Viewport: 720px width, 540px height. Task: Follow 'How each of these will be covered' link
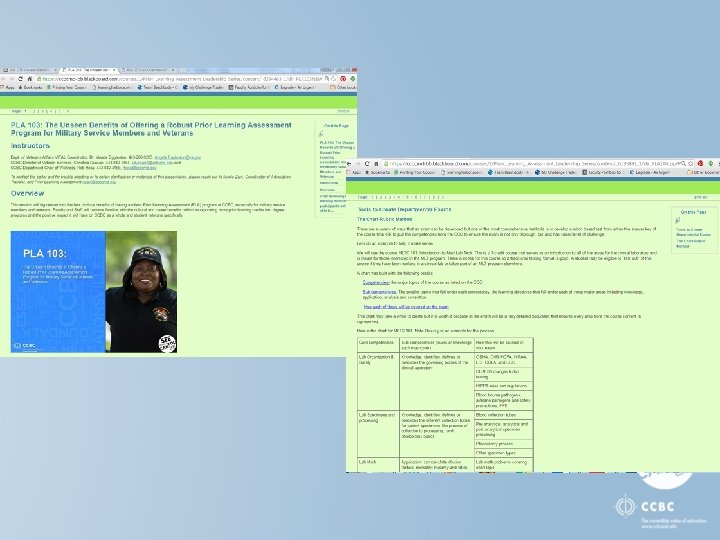pyautogui.click(x=406, y=307)
